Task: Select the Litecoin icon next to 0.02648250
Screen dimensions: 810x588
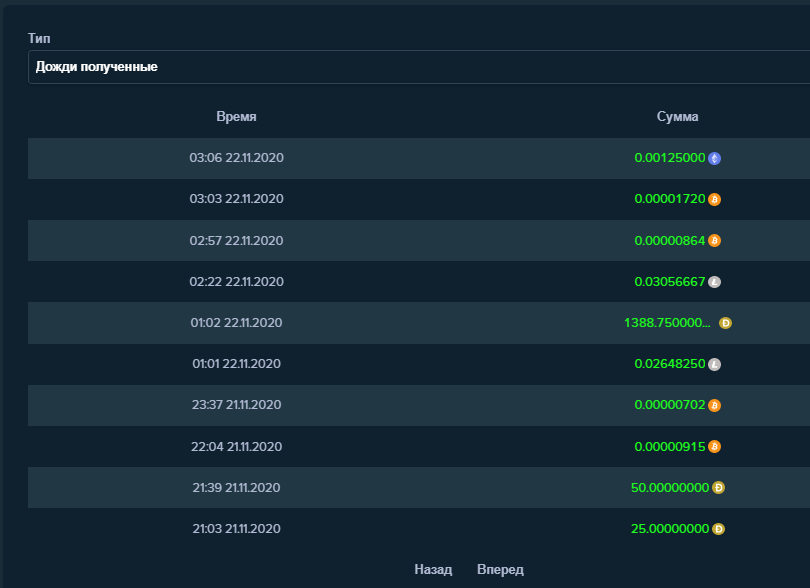Action: tap(714, 365)
